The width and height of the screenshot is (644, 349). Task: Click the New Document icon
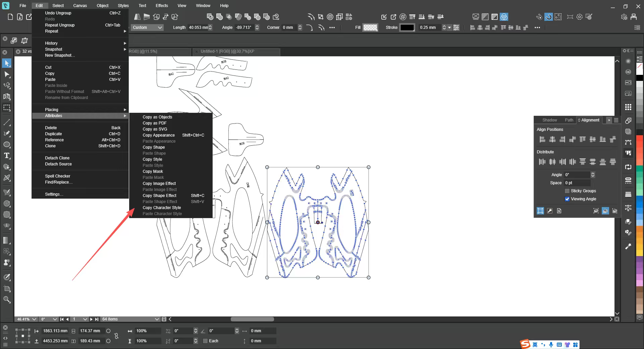10,17
